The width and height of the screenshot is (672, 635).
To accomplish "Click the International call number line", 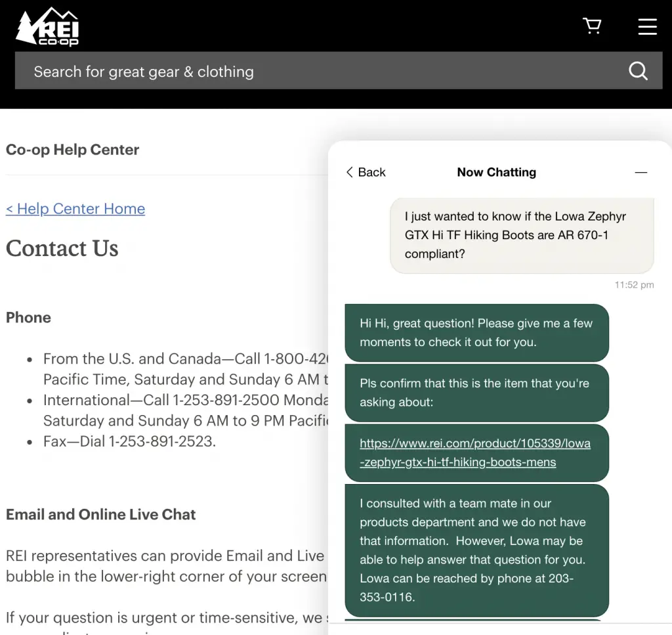I will (x=186, y=410).
